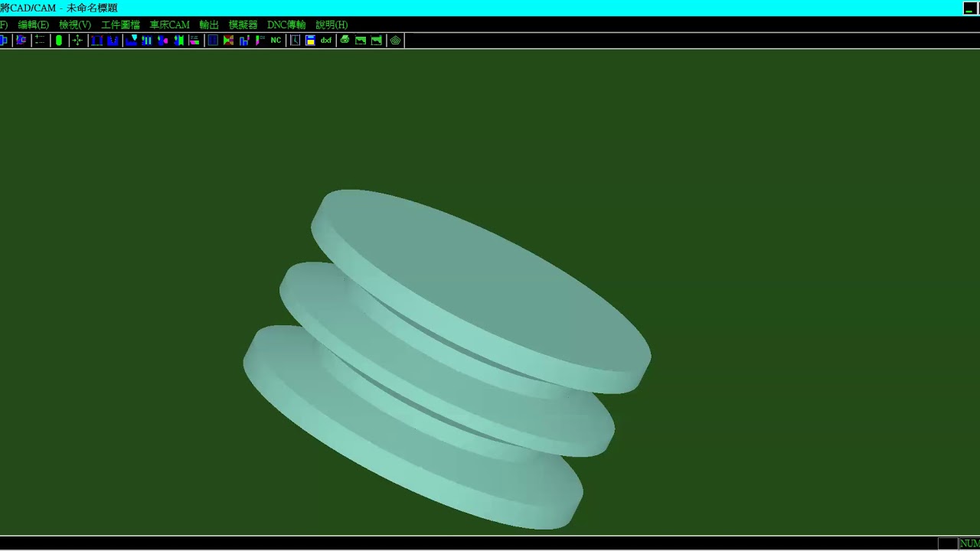
Task: Open the 車床CAM menu
Action: click(x=169, y=24)
